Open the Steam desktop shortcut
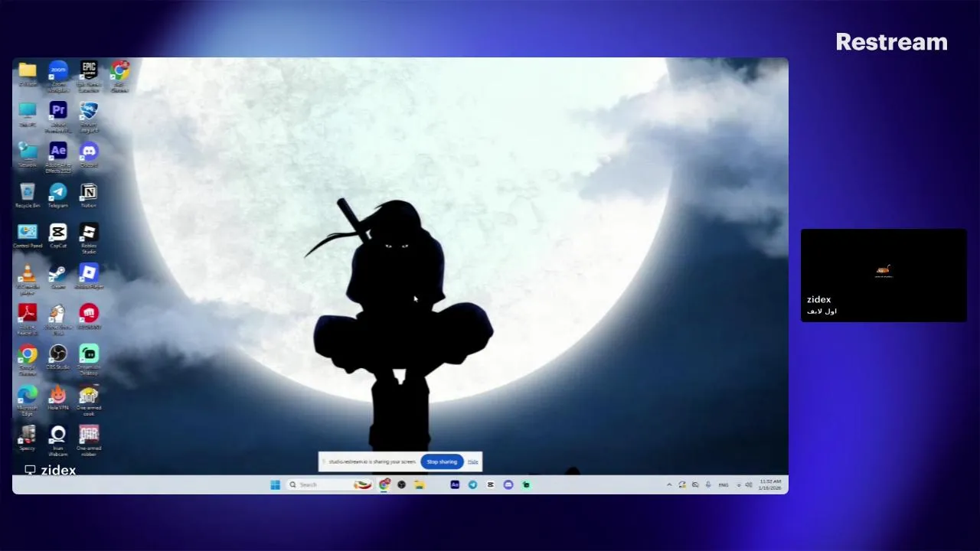The height and width of the screenshot is (551, 980). pyautogui.click(x=58, y=276)
